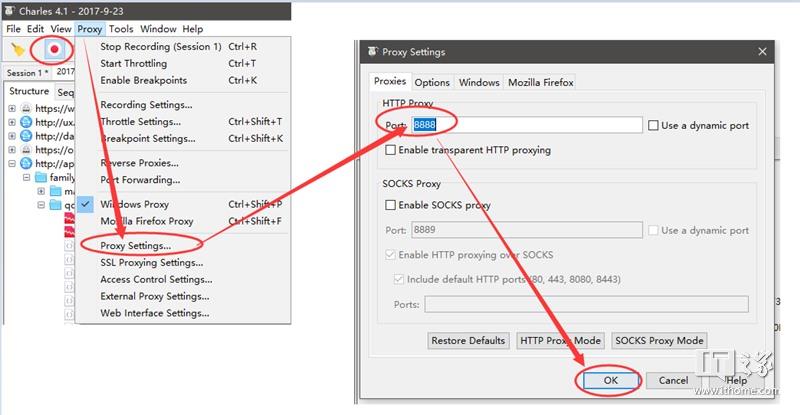The width and height of the screenshot is (800, 415).
Task: Toggle Enable HTTP proxying over SOCKS
Action: click(x=390, y=254)
